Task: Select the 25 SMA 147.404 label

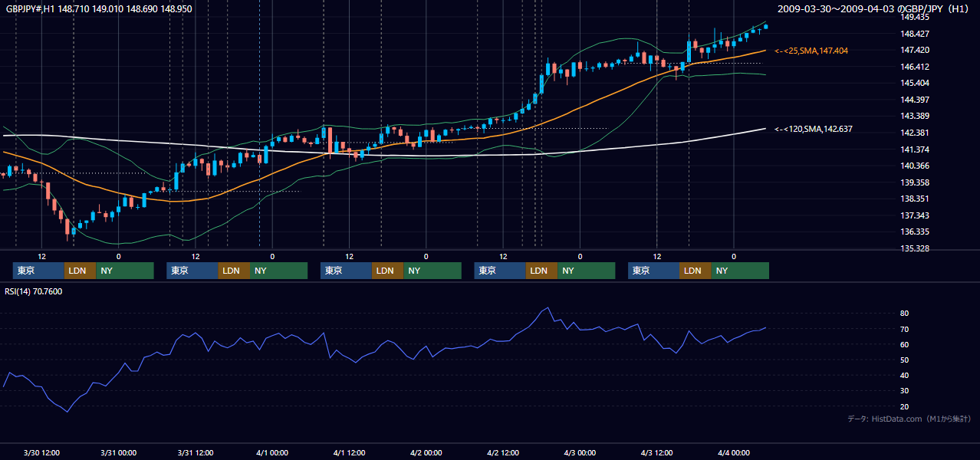Action: point(811,51)
